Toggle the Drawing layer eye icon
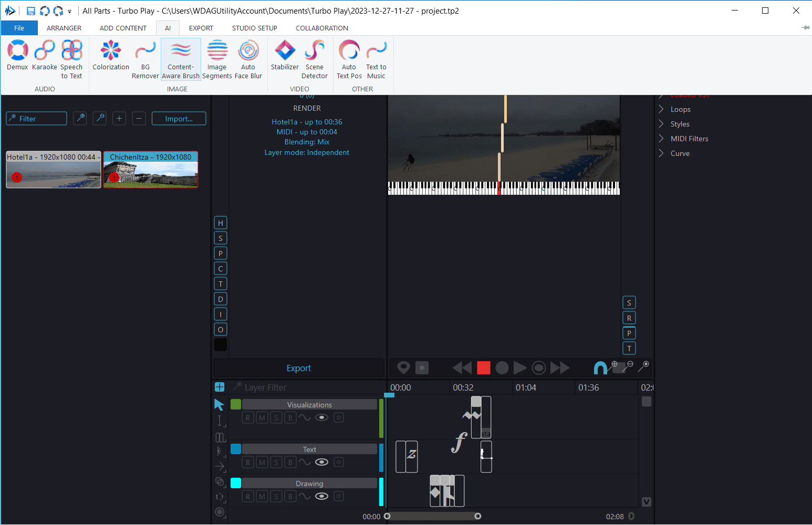This screenshot has height=525, width=812. click(x=321, y=497)
